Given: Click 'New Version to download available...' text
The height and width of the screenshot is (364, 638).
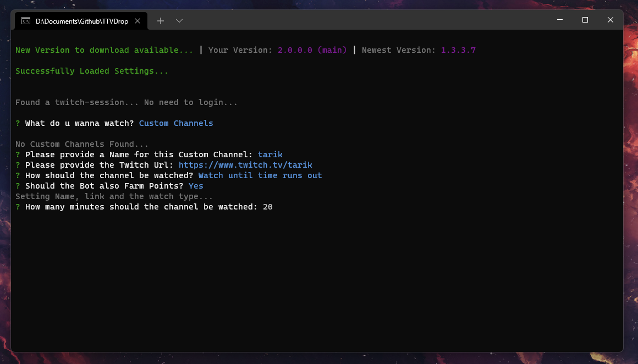Looking at the screenshot, I should (x=104, y=50).
